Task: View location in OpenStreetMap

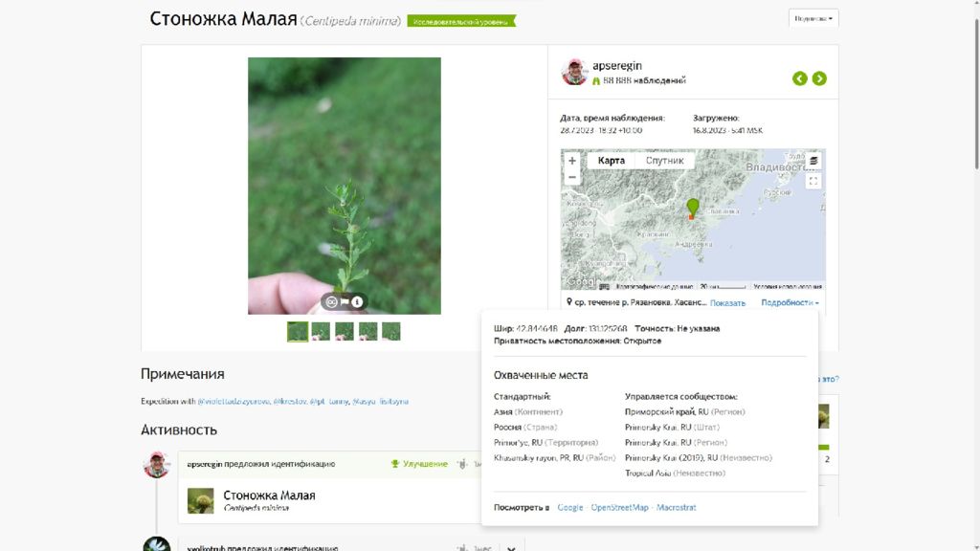Action: (619, 507)
